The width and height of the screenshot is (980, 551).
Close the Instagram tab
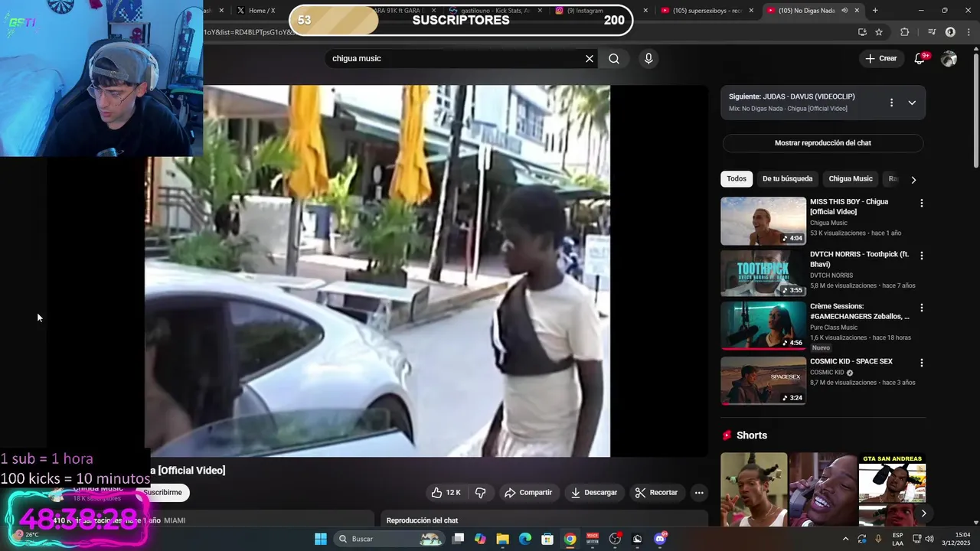click(x=645, y=11)
